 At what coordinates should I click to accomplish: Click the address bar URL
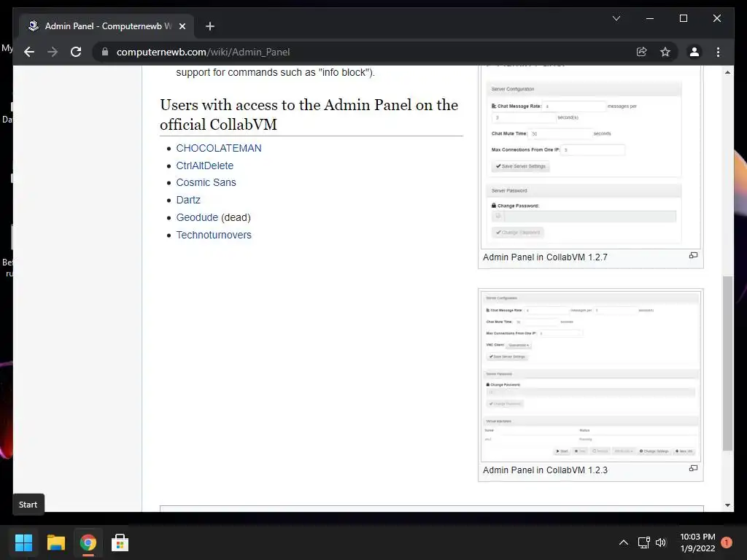click(x=203, y=52)
